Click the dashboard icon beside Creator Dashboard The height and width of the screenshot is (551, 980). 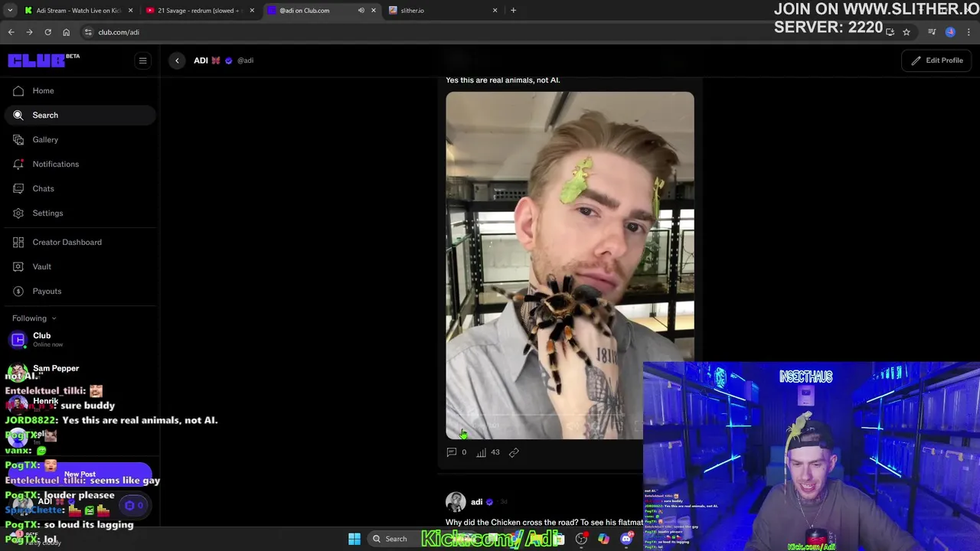pyautogui.click(x=18, y=242)
